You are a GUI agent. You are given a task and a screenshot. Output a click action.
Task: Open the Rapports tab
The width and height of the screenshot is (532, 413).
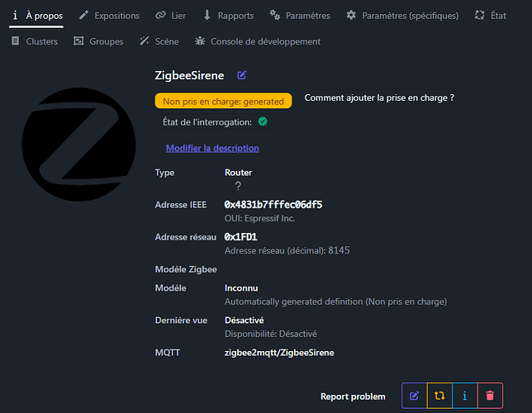[x=228, y=16]
